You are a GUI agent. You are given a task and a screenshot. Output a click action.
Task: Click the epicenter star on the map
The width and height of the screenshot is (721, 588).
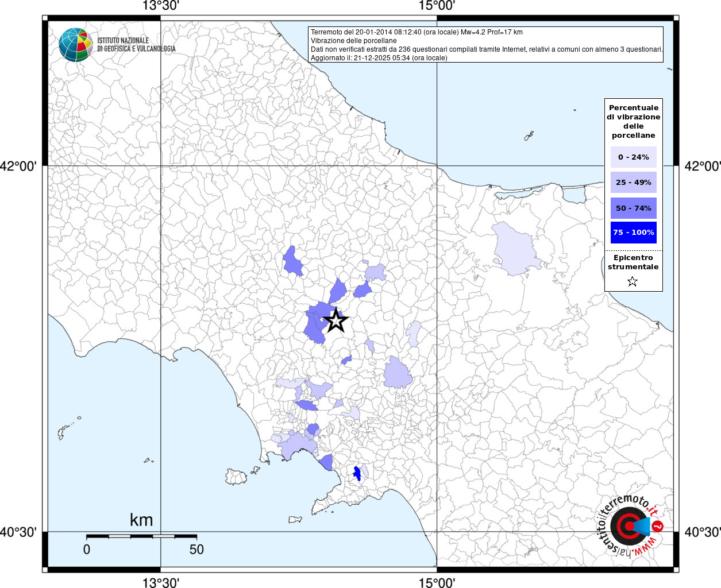[x=336, y=321]
